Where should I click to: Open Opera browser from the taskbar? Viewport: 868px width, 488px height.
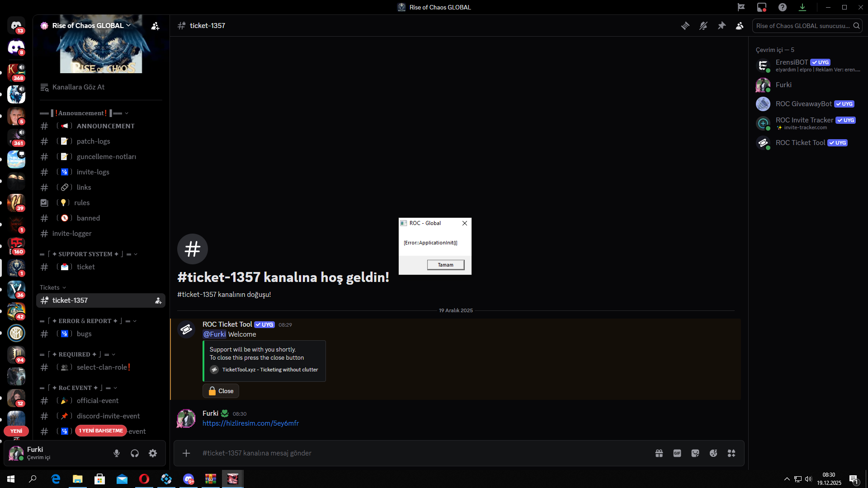click(144, 479)
